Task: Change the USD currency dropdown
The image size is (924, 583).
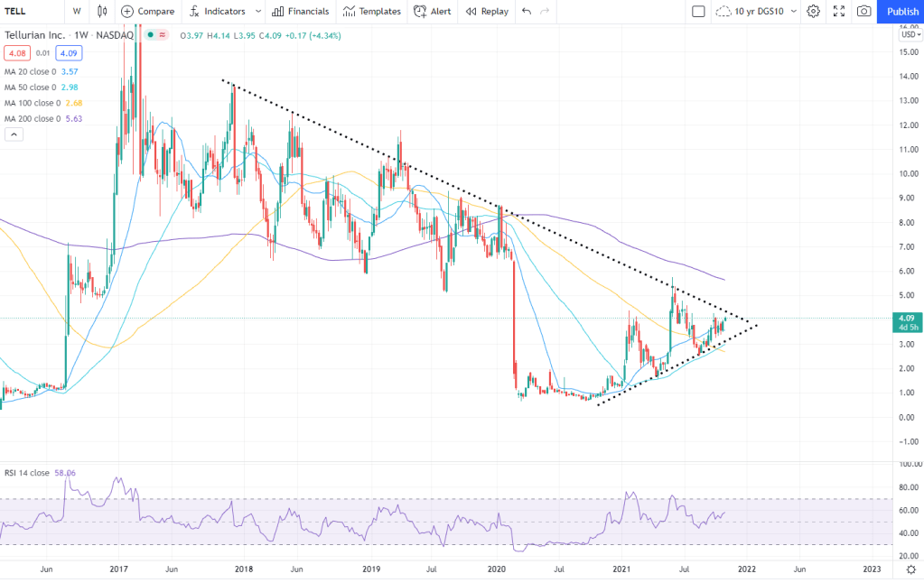Action: pyautogui.click(x=908, y=34)
